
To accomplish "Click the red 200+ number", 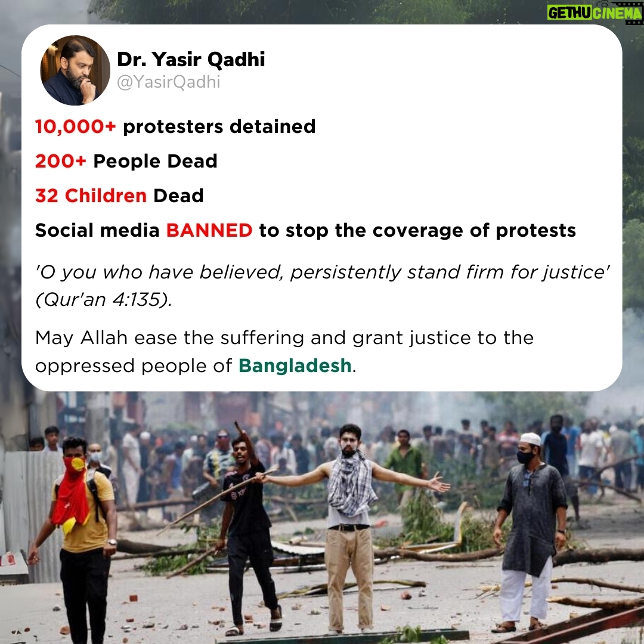I will [x=61, y=161].
